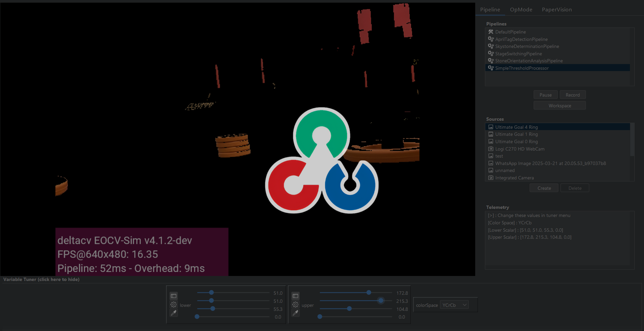Click the upper slider at 215.3

(x=356, y=301)
